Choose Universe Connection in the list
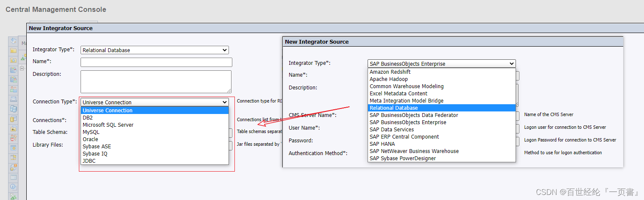This screenshot has width=644, height=200. coord(155,110)
